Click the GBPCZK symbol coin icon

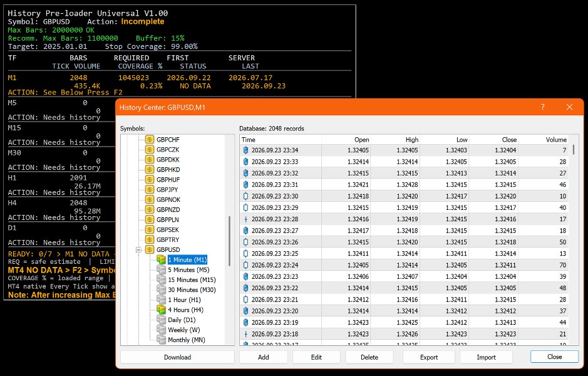pyautogui.click(x=150, y=149)
